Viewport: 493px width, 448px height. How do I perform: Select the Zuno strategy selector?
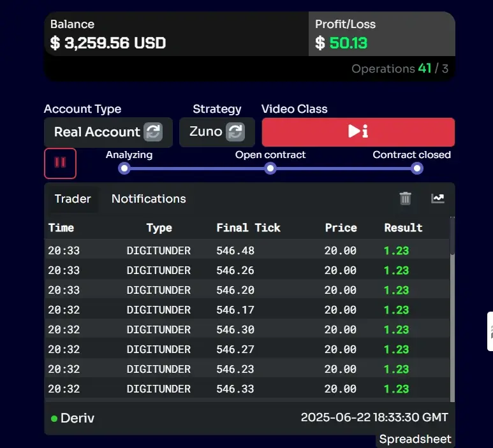(217, 132)
